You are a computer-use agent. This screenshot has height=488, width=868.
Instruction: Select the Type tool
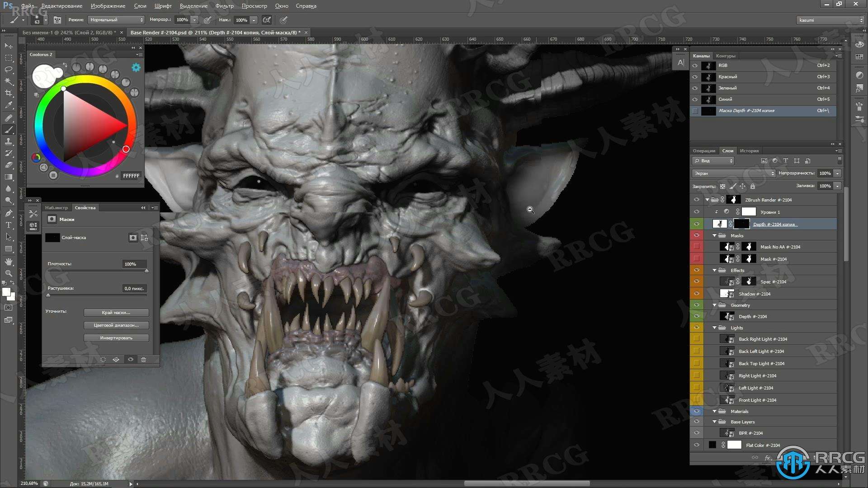click(x=9, y=225)
